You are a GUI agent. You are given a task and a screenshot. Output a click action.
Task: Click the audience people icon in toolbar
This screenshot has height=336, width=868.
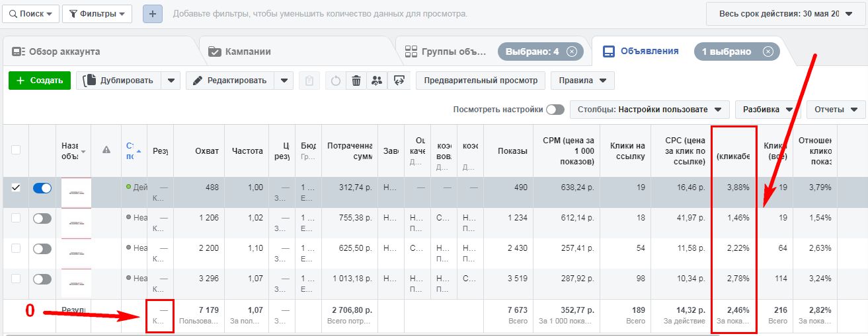click(377, 81)
